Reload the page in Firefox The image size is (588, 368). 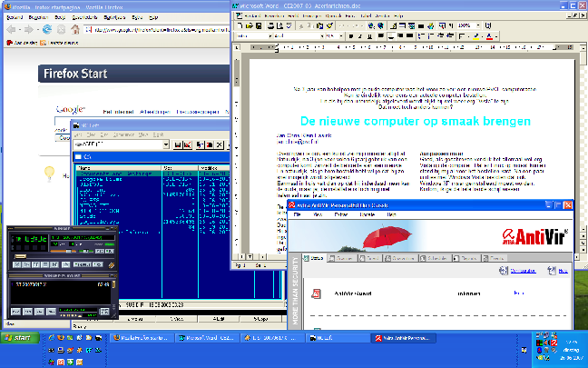(47, 29)
